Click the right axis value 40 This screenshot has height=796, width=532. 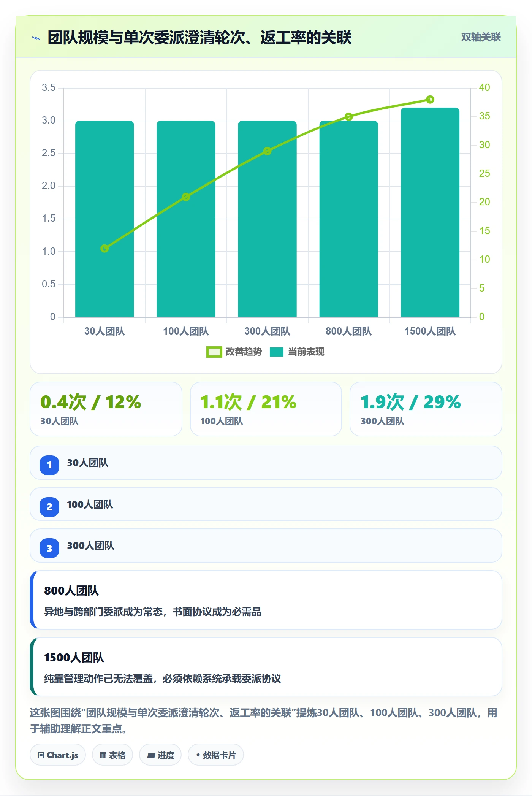coord(484,88)
